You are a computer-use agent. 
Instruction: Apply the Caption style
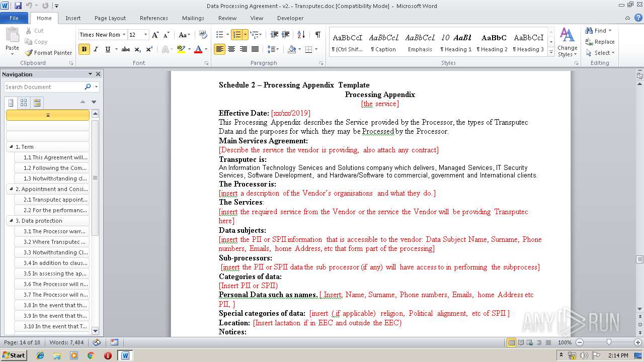click(x=383, y=42)
